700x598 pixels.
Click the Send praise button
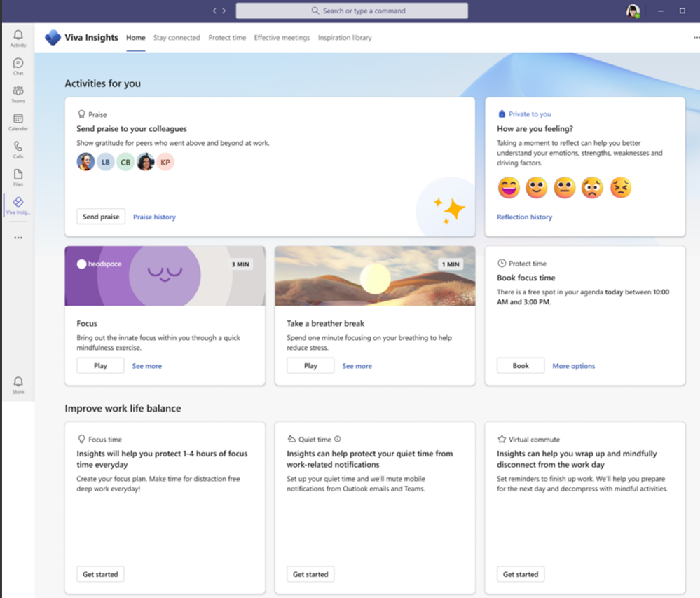point(101,217)
